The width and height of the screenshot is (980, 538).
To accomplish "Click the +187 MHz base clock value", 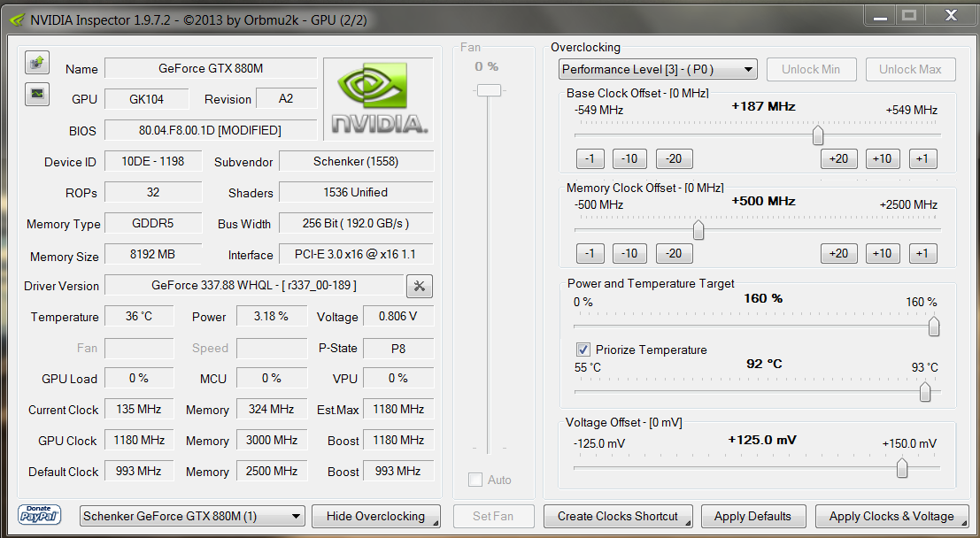I will [x=763, y=106].
